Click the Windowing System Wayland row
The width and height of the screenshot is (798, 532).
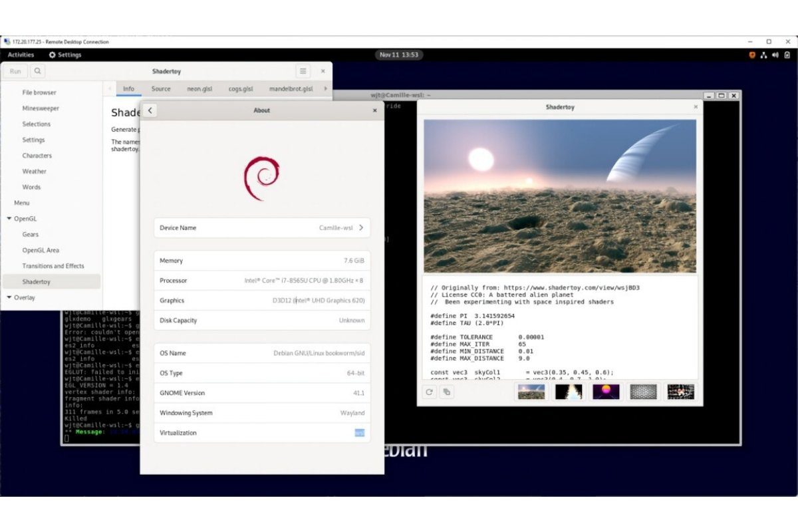[x=262, y=413]
